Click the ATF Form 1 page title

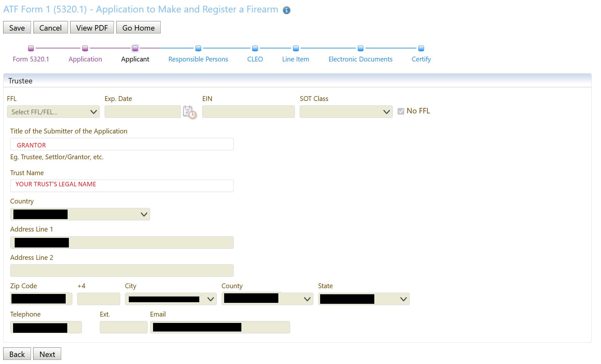tap(141, 10)
